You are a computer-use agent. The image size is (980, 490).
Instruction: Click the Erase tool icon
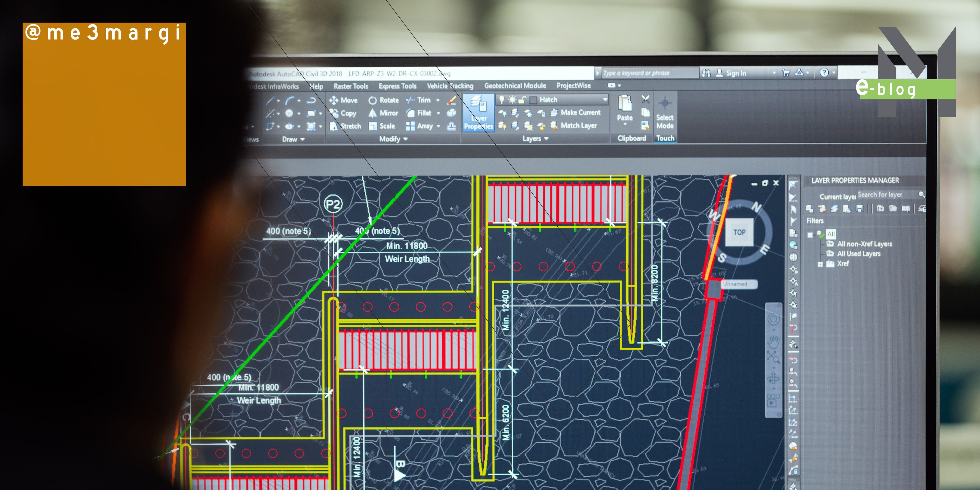[x=451, y=100]
